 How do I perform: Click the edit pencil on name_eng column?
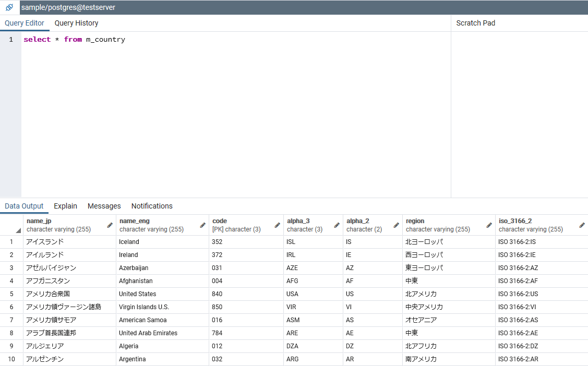point(202,225)
